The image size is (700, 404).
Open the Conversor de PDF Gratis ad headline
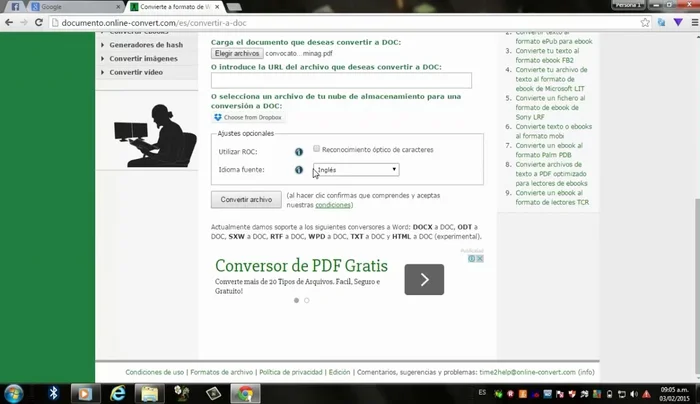pos(301,266)
